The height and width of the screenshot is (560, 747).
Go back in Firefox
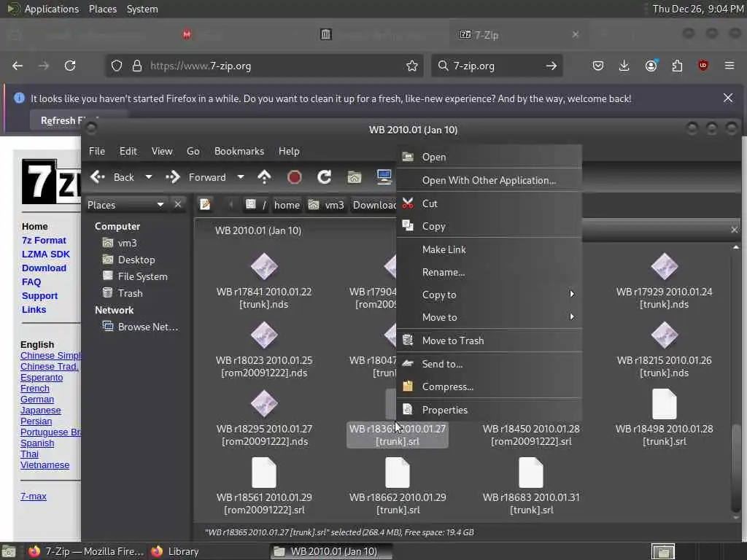18,66
